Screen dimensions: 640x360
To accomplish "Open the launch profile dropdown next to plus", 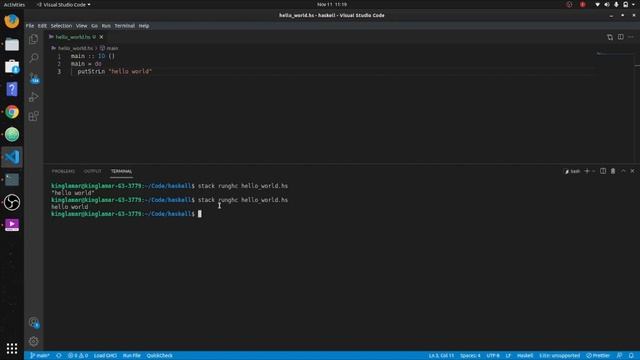I will (593, 171).
